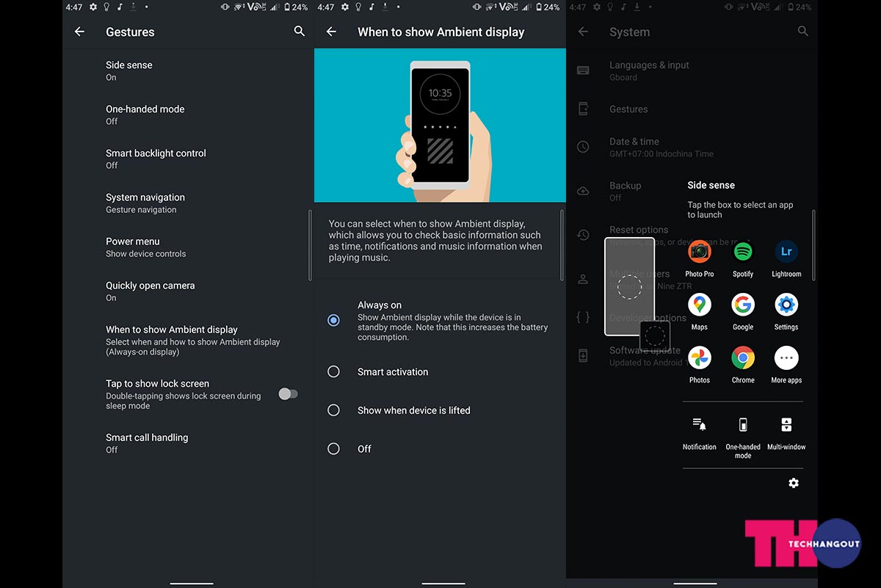The width and height of the screenshot is (881, 588).
Task: Click the settings gear in left status bar
Action: click(x=93, y=7)
